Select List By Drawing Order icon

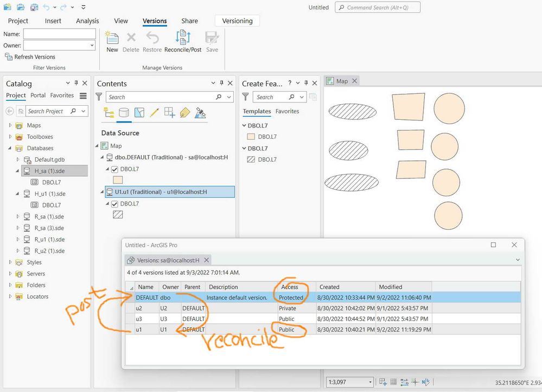click(109, 113)
